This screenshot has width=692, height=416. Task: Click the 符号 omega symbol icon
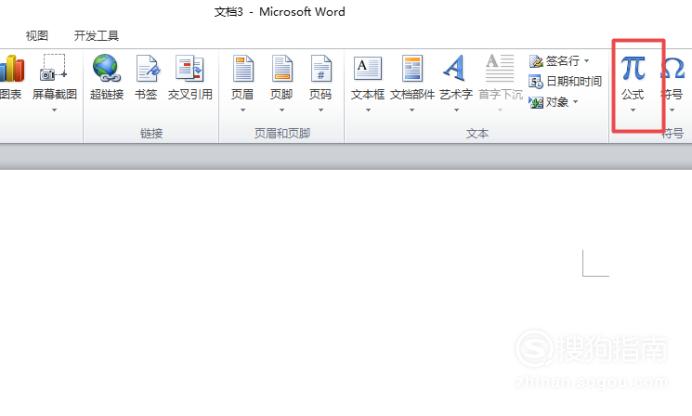[673, 68]
